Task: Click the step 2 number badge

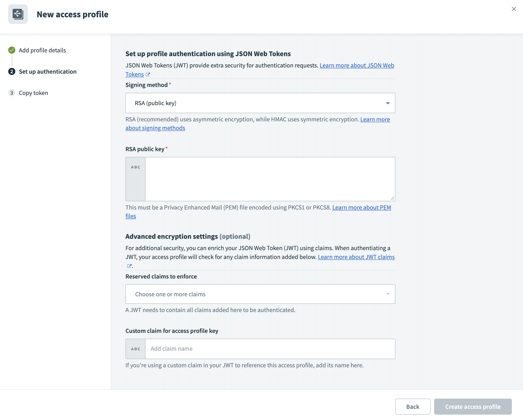Action: tap(12, 72)
